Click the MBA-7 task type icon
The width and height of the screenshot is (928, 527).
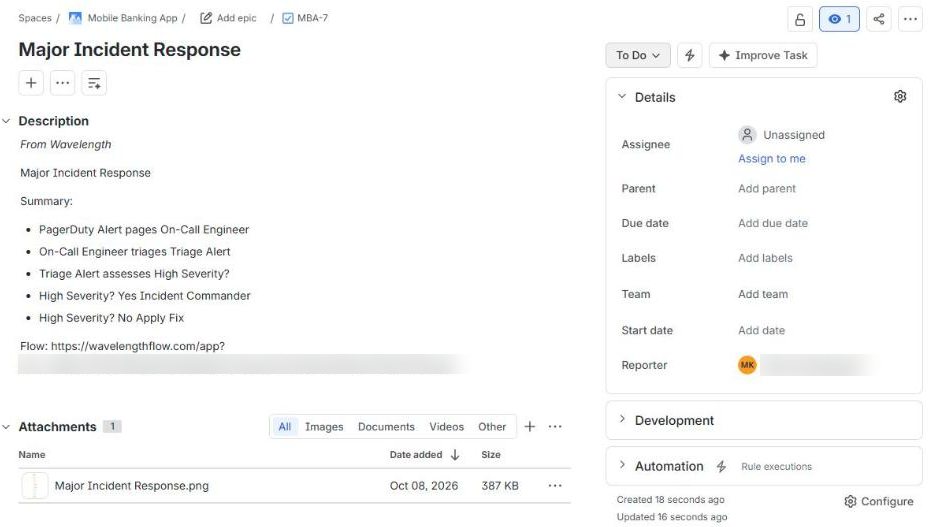point(288,18)
